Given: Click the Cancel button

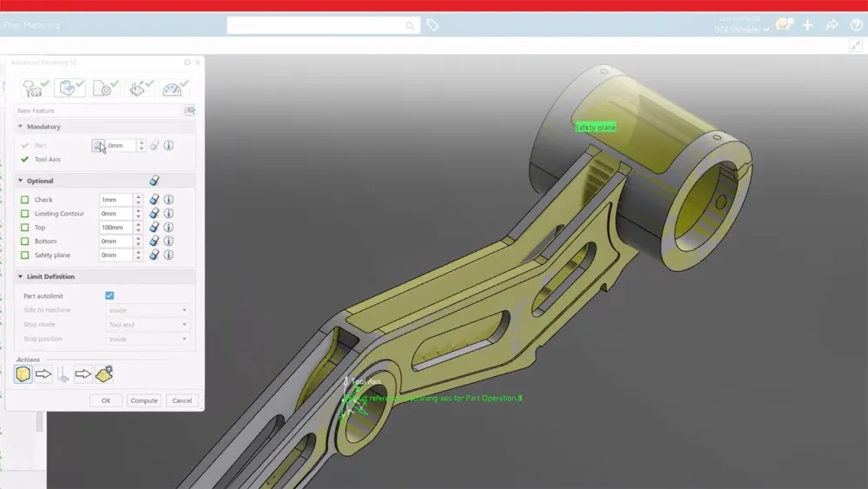Looking at the screenshot, I should tap(182, 400).
